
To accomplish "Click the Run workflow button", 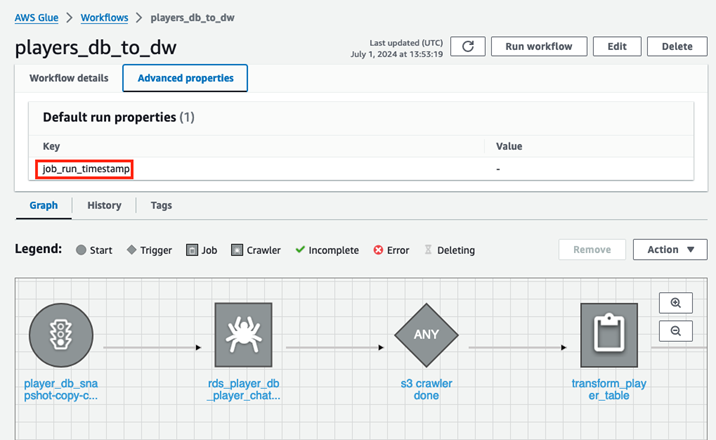I will click(x=539, y=47).
